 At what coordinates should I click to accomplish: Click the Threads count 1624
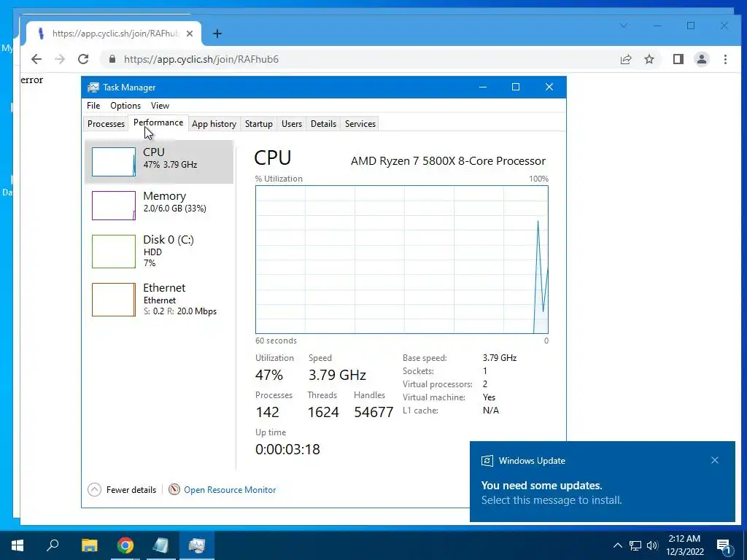323,412
